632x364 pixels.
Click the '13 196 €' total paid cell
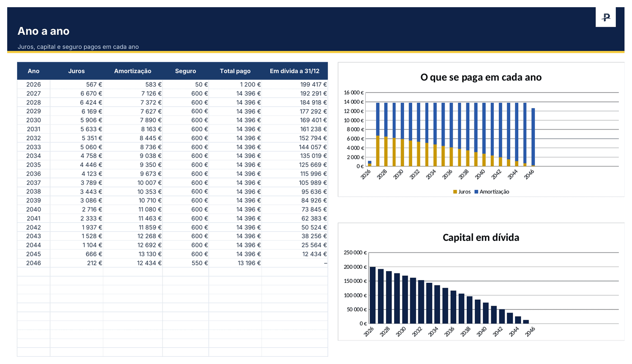[x=235, y=263]
